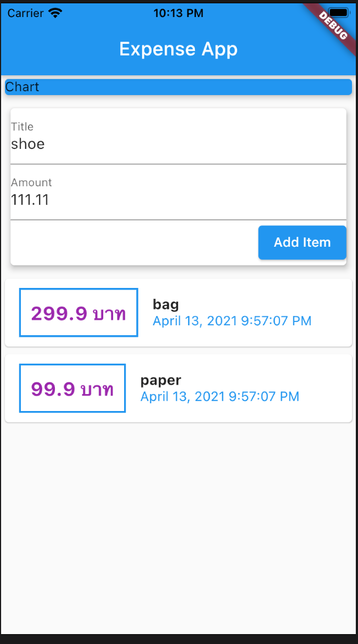Focus the Amount field containing 111.11
This screenshot has height=644, width=358.
[178, 200]
